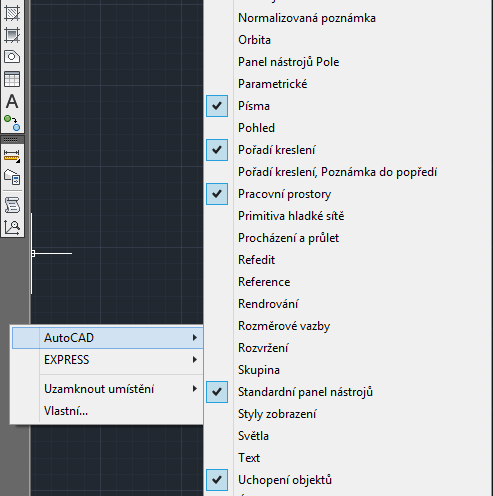The width and height of the screenshot is (493, 496).
Task: Expand Uzamknout umístění submenu
Action: click(107, 389)
